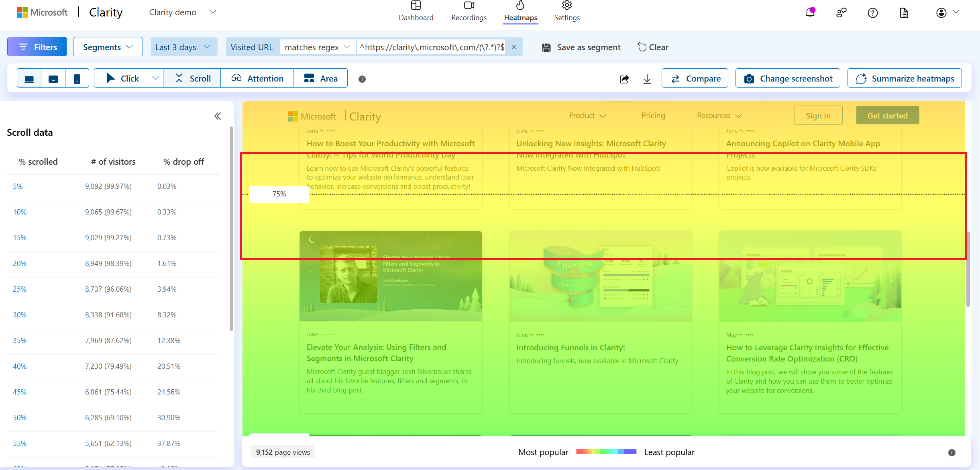The image size is (980, 470).
Task: Go to the Dashboard tab
Action: pyautogui.click(x=416, y=12)
